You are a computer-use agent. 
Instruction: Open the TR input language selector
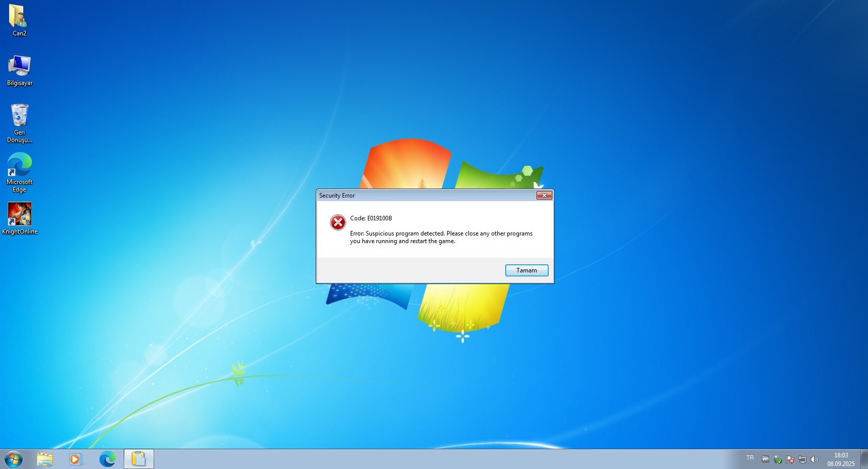(750, 458)
